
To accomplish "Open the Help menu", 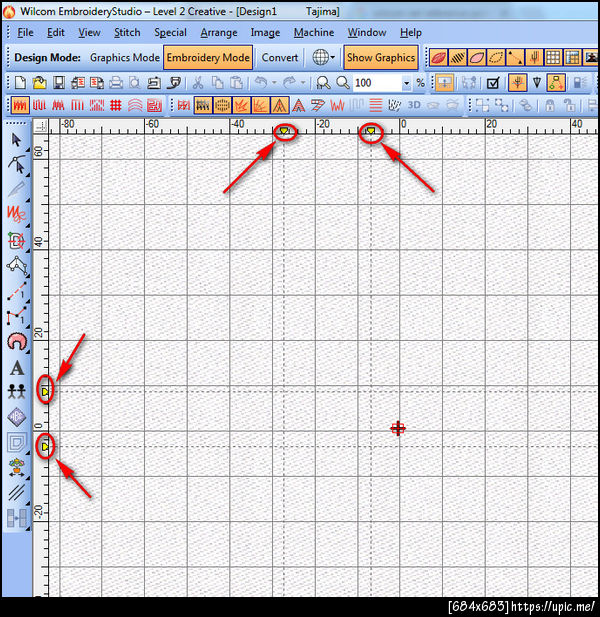I will pos(411,33).
